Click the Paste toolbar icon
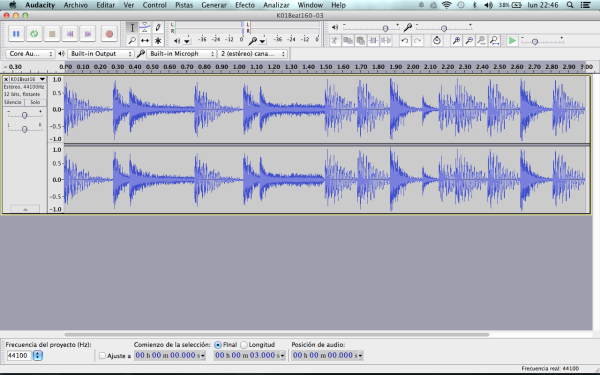This screenshot has height=375, width=600. click(360, 41)
